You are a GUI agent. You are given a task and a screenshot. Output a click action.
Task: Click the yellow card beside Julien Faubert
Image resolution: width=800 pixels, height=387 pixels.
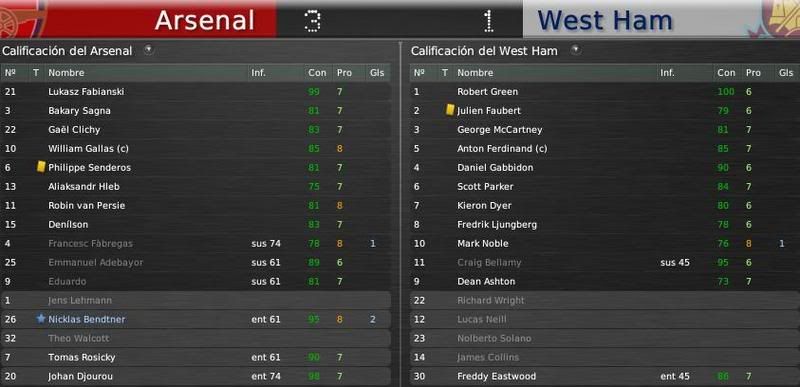450,110
